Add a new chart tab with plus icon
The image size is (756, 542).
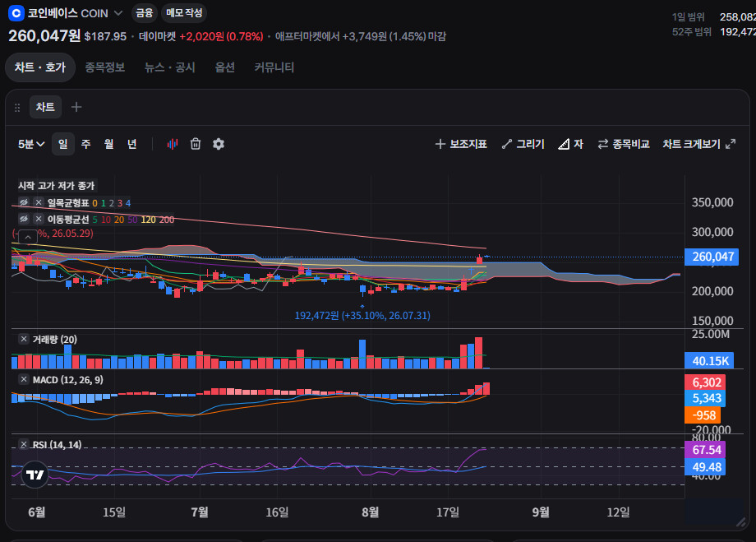point(76,107)
